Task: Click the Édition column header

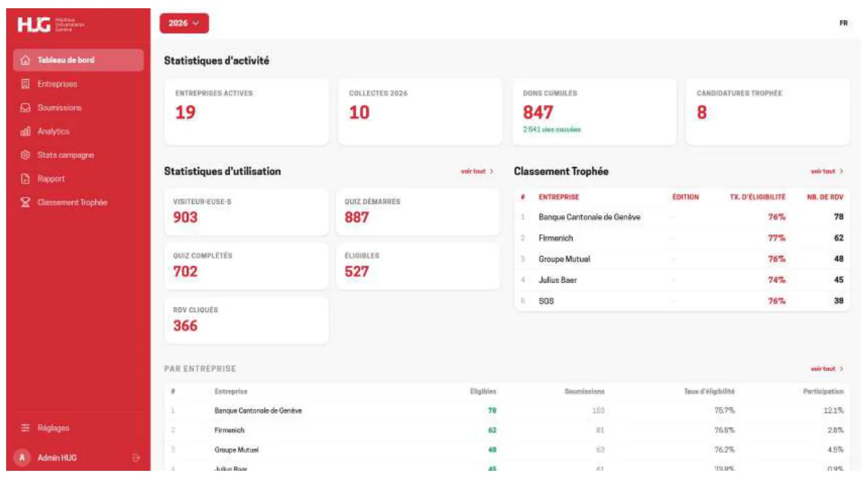Action: click(x=685, y=197)
